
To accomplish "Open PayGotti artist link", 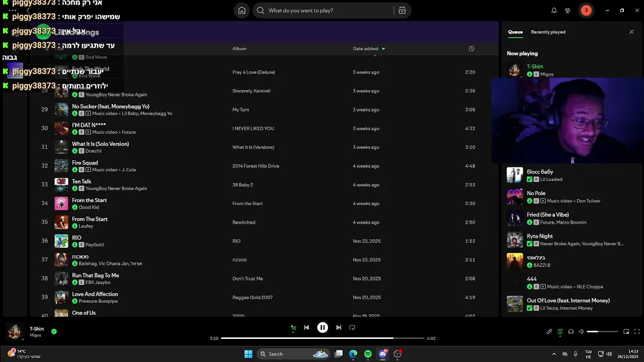I will tap(95, 245).
